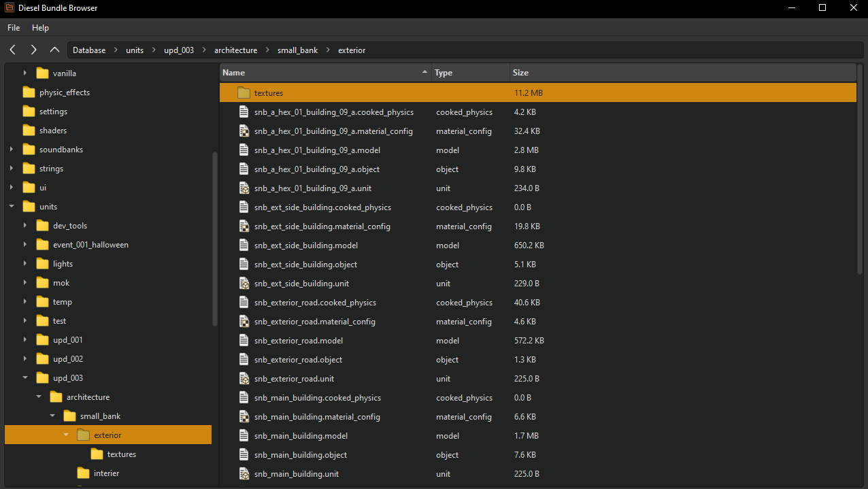
Task: Click the forward navigation arrow
Action: 33,50
